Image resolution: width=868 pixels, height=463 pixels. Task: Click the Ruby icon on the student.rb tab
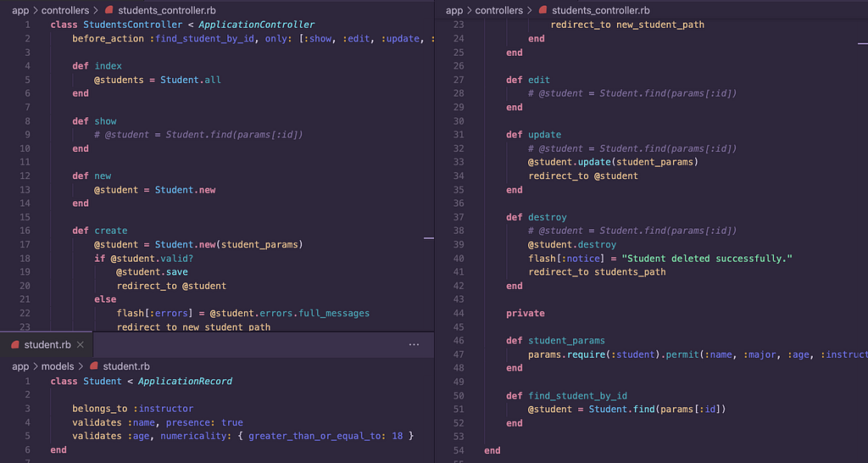tap(15, 344)
